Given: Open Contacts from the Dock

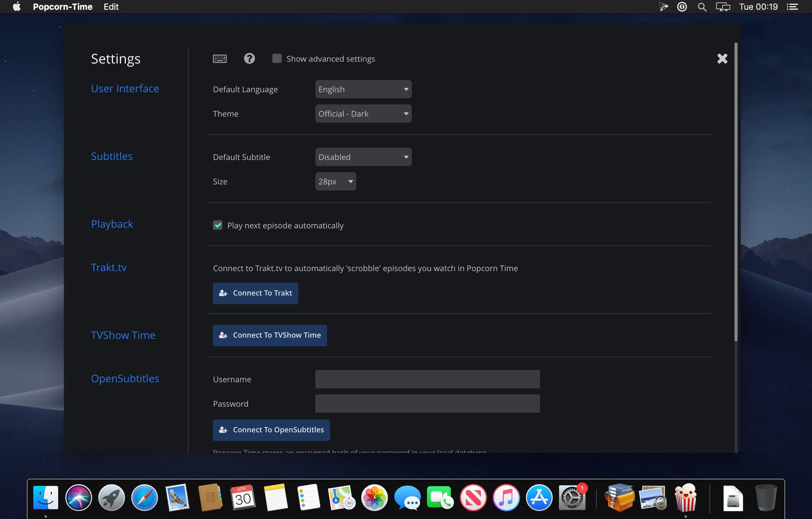Looking at the screenshot, I should [x=210, y=497].
